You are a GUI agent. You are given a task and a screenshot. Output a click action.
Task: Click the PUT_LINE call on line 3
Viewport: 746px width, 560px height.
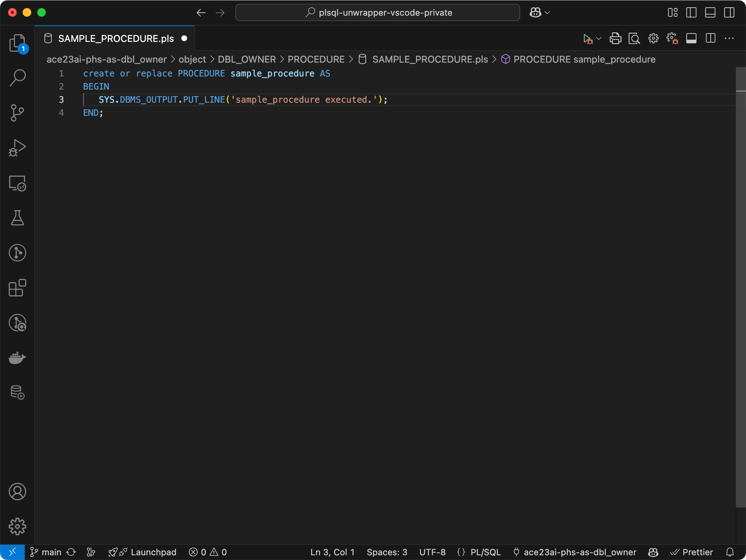(204, 100)
